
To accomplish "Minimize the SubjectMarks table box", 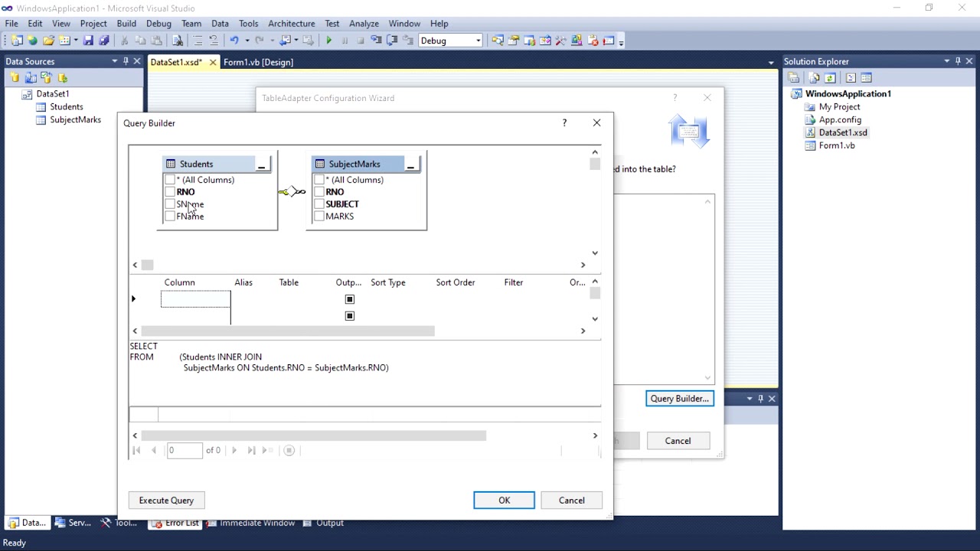I will (x=410, y=164).
